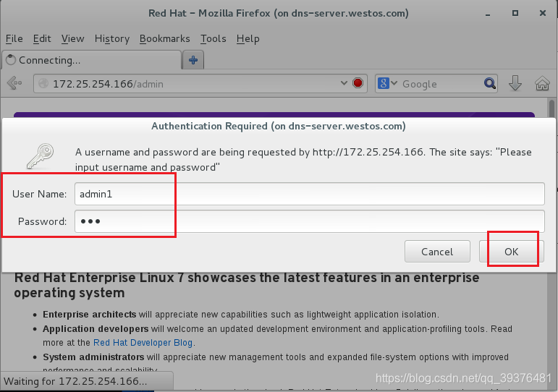Screen dimensions: 558x392
Task: Open the Bookmarks menu
Action: tap(164, 38)
